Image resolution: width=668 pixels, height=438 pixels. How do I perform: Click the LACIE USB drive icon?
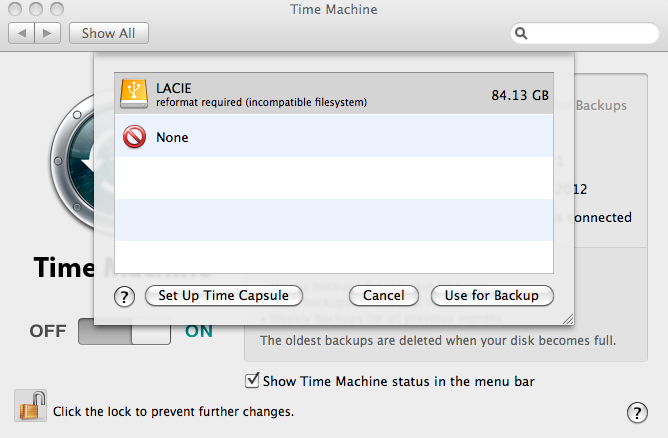[133, 94]
